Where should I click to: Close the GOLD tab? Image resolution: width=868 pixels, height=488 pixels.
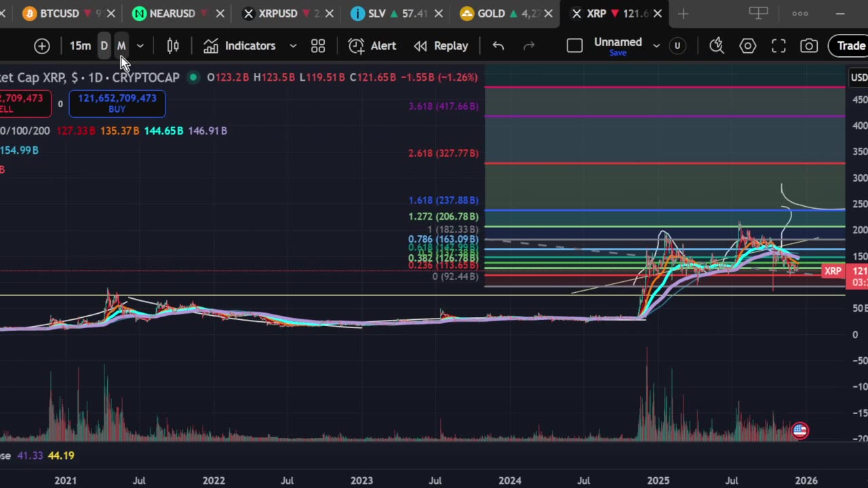[548, 14]
